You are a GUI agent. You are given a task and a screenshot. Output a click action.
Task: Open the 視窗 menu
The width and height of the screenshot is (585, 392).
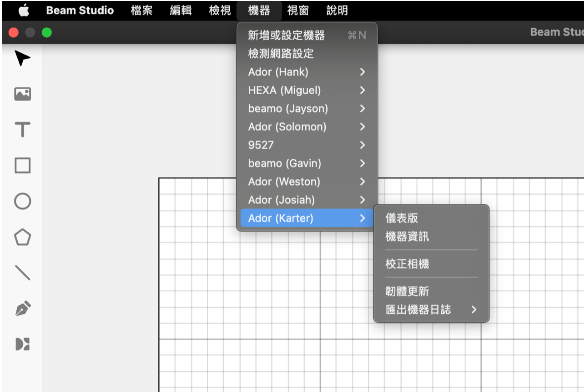pos(298,10)
